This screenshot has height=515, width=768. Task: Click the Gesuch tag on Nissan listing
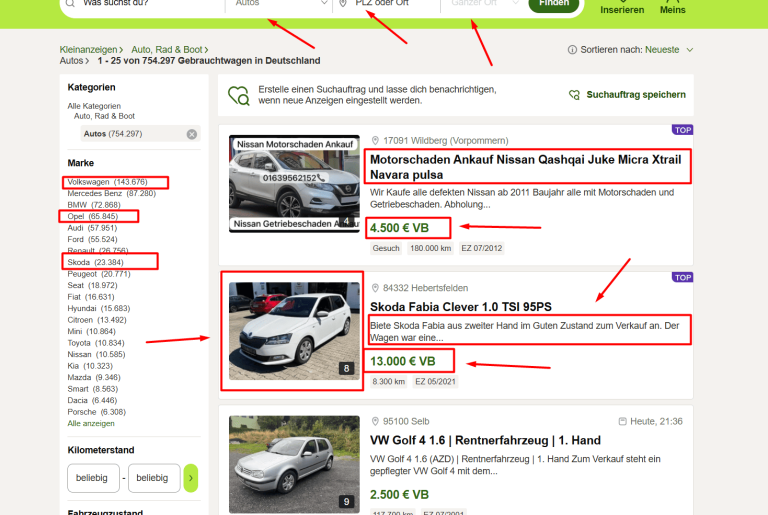pos(386,248)
